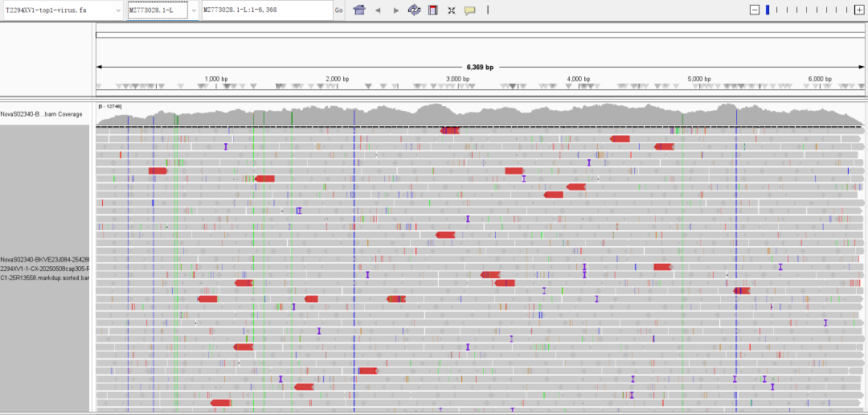Open the T2294XV1-top1-virus.fa genome dropdown
The width and height of the screenshot is (868, 415).
[63, 10]
